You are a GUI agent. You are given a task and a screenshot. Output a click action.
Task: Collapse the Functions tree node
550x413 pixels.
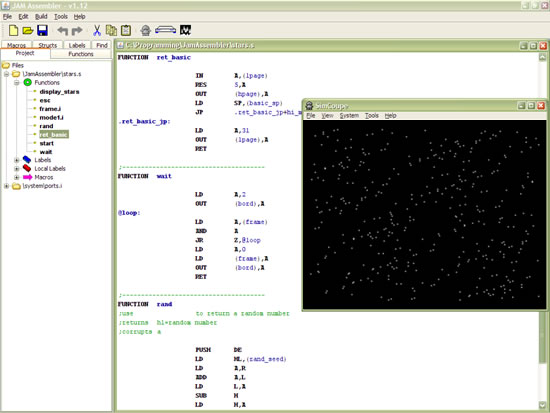16,83
